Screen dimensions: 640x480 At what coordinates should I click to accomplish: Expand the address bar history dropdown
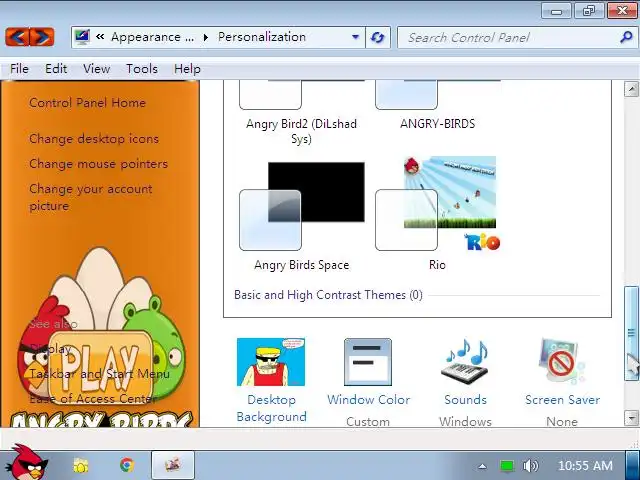(x=356, y=37)
